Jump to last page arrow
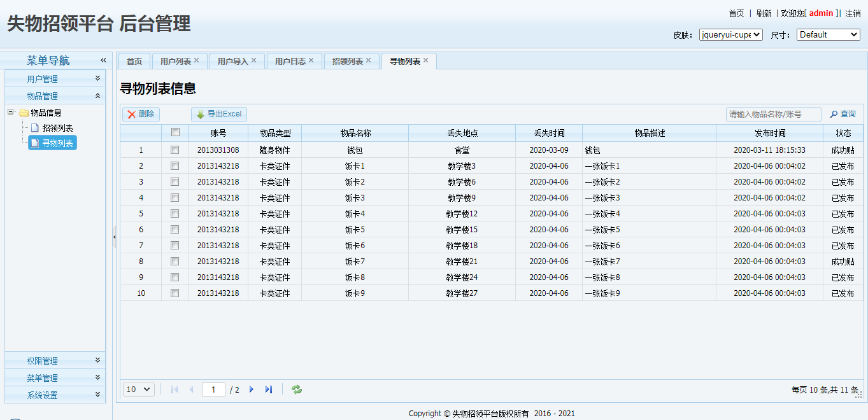Screen dimensions: 868x420 tap(269, 389)
